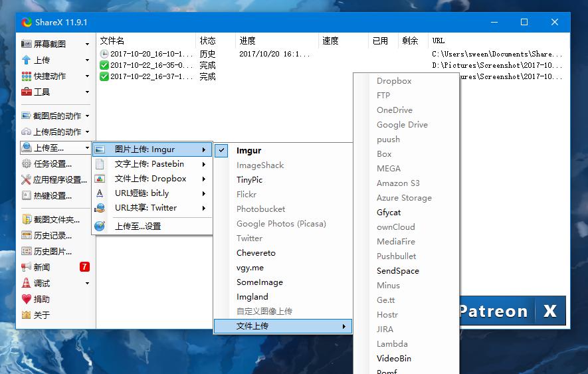This screenshot has width=588, height=374.
Task: Select Gfycat in the file upload list
Action: 389,212
